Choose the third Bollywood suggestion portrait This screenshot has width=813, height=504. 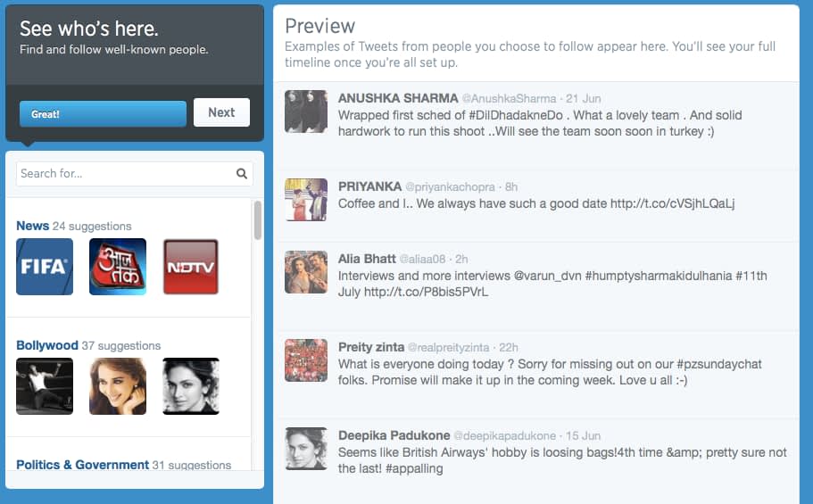point(191,386)
